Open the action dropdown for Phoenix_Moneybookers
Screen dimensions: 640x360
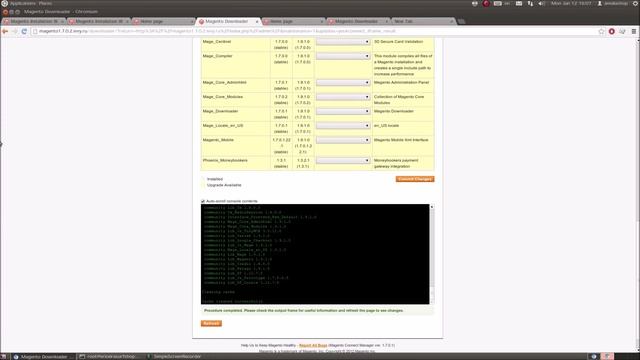tap(343, 160)
